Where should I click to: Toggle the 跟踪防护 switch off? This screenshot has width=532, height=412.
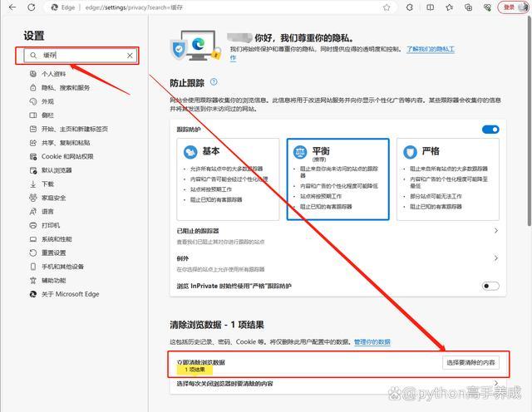coord(490,130)
